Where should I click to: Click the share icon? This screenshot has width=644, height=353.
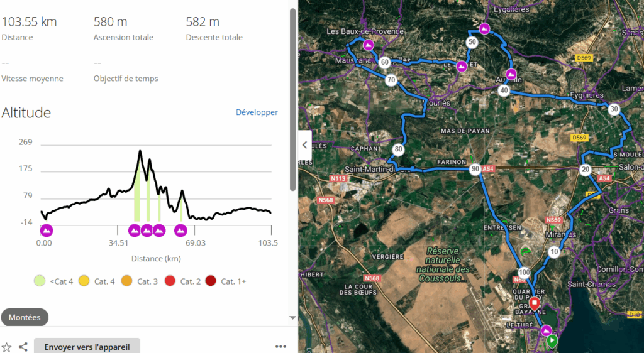(23, 347)
